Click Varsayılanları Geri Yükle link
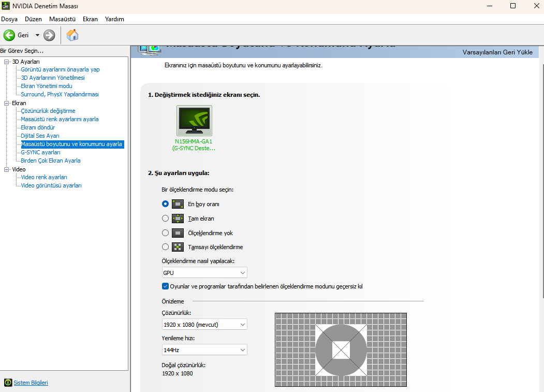This screenshot has height=392, width=544. click(497, 52)
